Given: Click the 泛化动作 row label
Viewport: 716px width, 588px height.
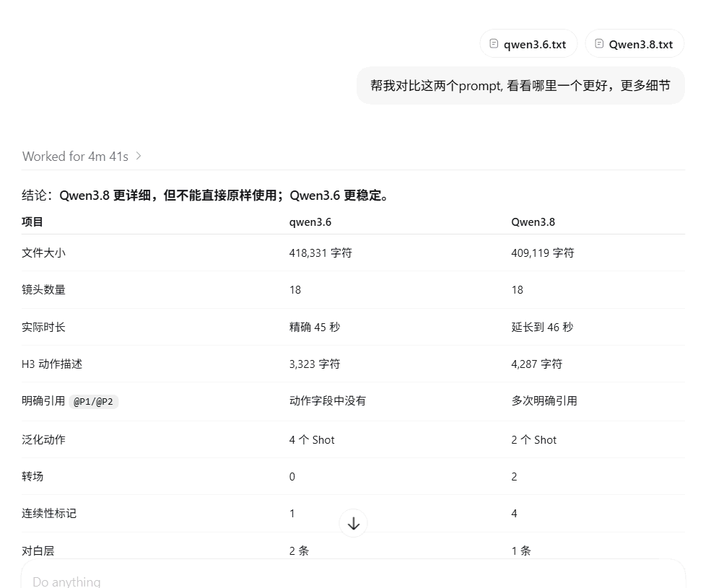Looking at the screenshot, I should (43, 439).
